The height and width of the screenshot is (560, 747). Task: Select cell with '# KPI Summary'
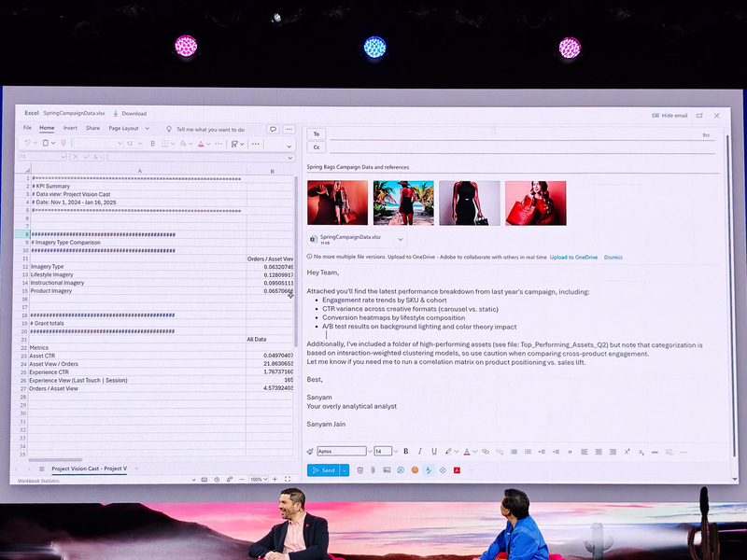[138, 186]
